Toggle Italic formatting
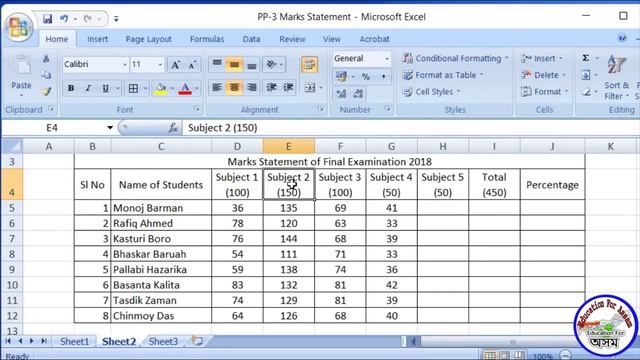Image resolution: width=640 pixels, height=360 pixels. 88,88
